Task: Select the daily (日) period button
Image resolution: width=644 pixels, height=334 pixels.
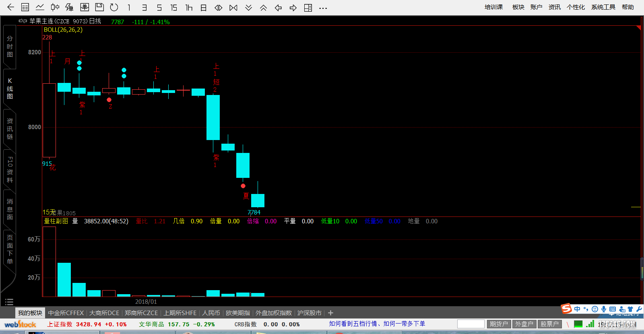Action: click(204, 7)
